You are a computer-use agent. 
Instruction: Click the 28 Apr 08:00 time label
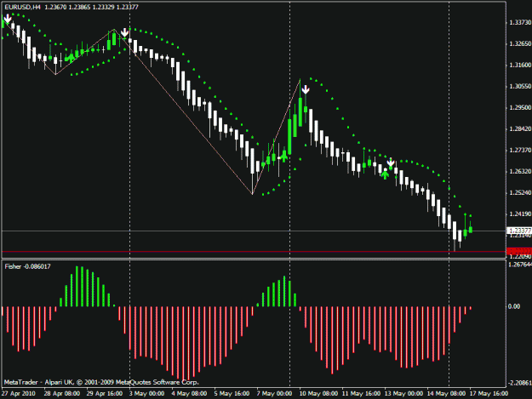point(62,393)
